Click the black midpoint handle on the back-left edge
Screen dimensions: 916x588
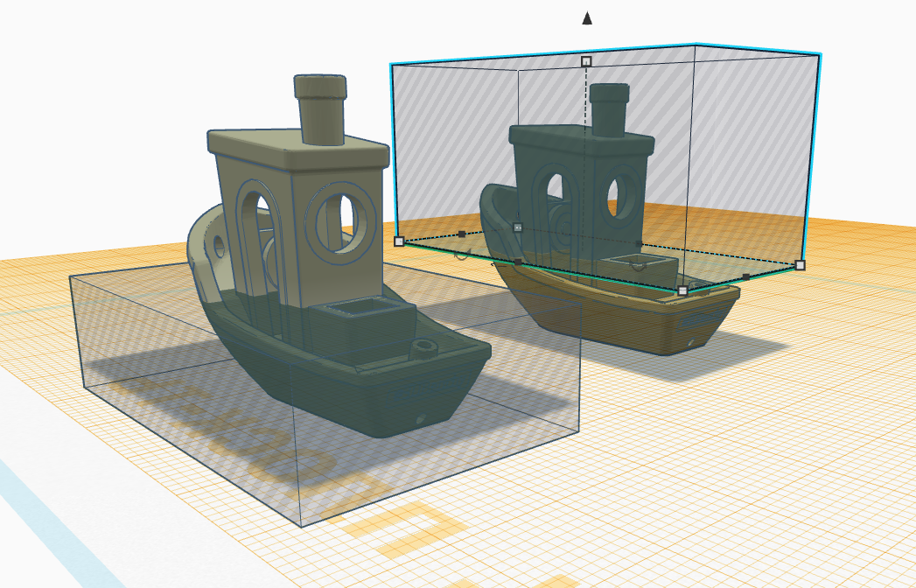pos(462,234)
